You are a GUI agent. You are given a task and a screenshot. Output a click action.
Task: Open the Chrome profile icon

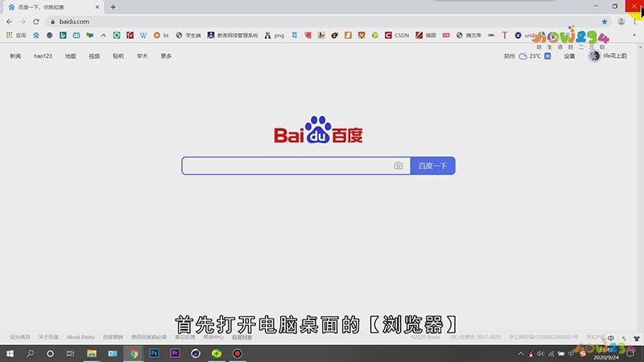[621, 22]
